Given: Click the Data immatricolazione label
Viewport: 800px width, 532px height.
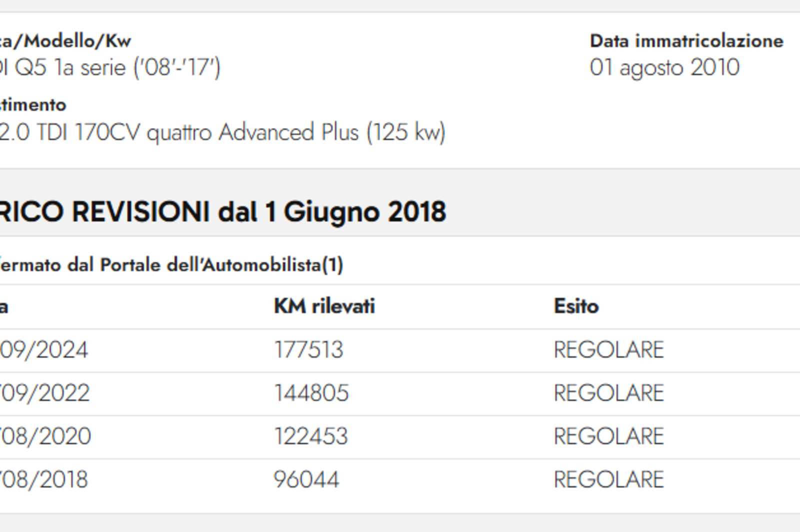Looking at the screenshot, I should tap(686, 41).
